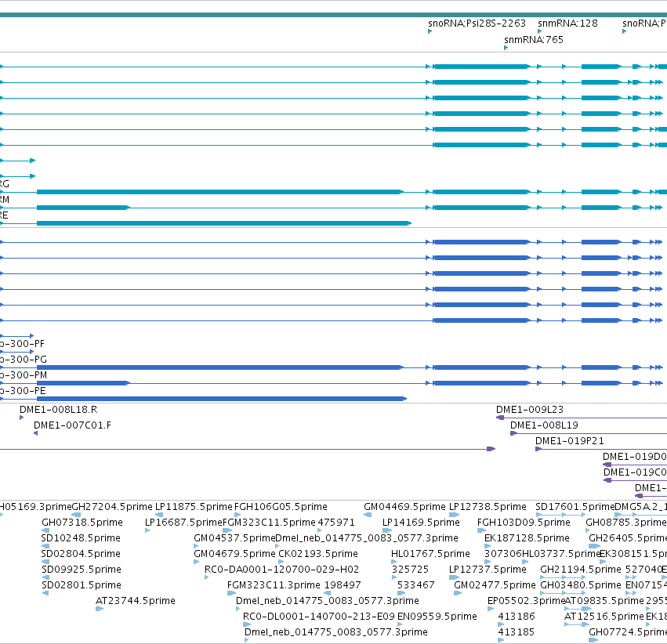Select BAC end DME1-008L18.R label
667x644 pixels.
(58, 410)
